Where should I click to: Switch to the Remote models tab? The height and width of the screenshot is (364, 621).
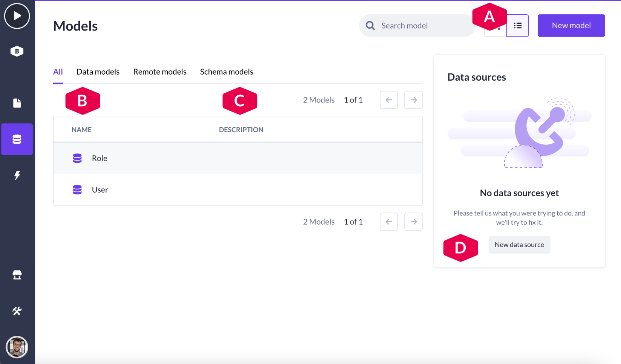(x=160, y=72)
